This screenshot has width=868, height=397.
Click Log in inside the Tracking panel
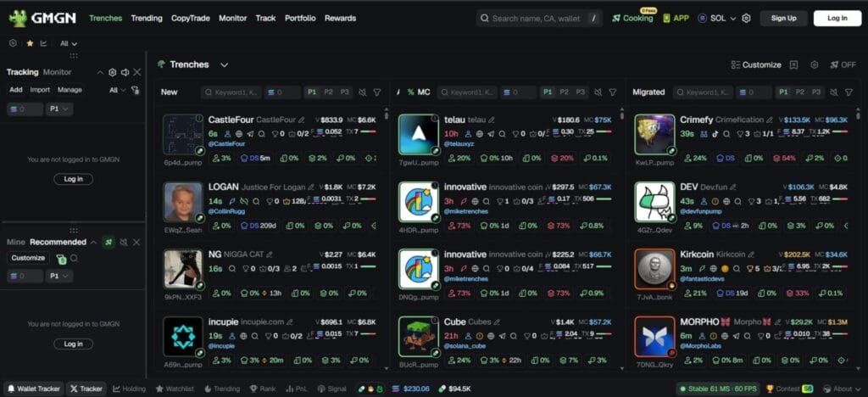74,179
